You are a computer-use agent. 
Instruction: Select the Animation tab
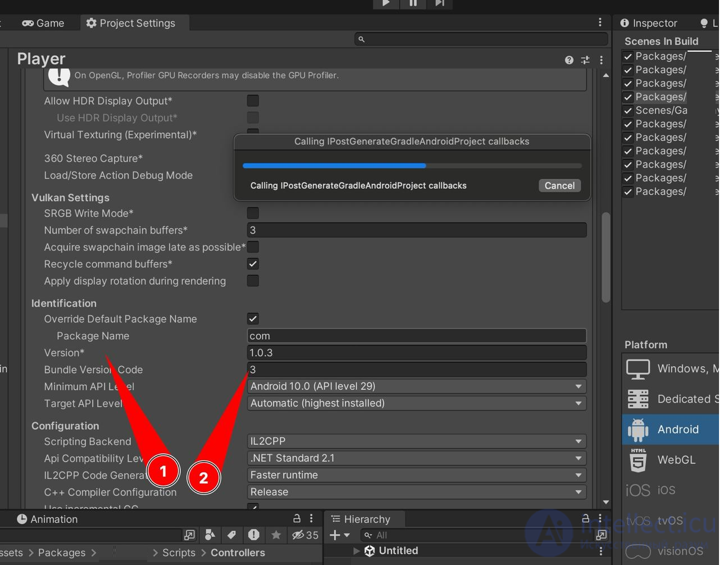pyautogui.click(x=47, y=519)
